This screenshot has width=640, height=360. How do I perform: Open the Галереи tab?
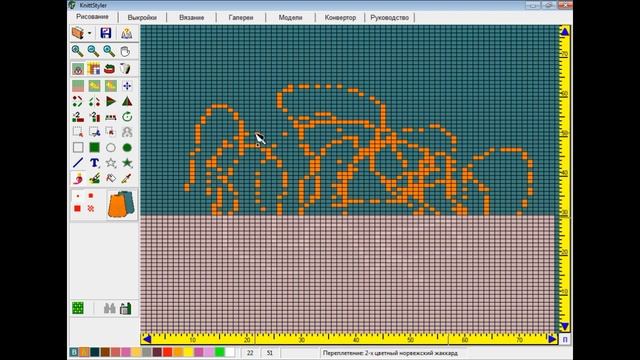tap(241, 18)
